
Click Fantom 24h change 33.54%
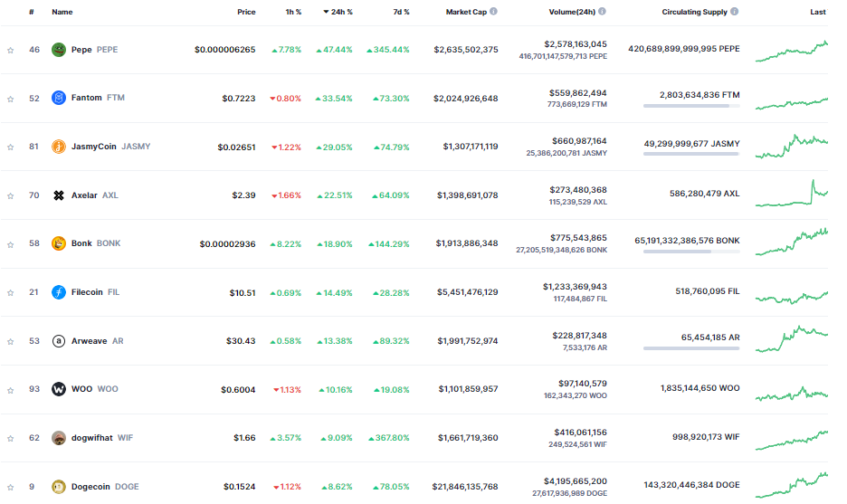[x=334, y=99]
